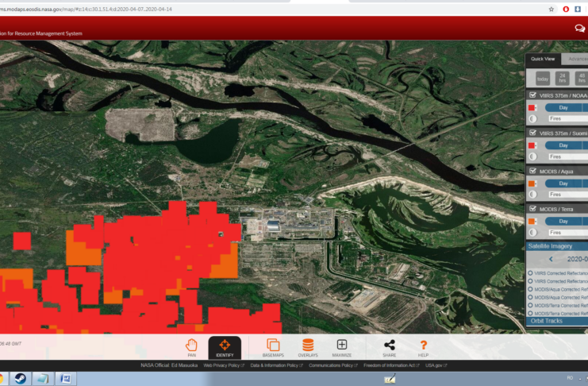This screenshot has width=588, height=386.
Task: Adjust opacity icon for VIIRS Suomi layer
Action: pos(532,156)
